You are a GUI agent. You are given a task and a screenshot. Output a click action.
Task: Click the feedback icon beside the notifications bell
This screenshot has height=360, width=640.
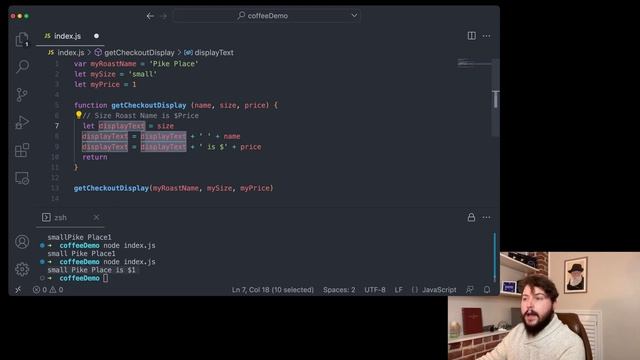click(x=470, y=290)
